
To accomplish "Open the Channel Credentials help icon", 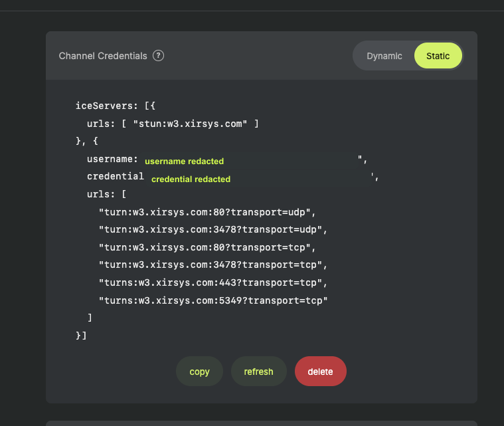I will [x=158, y=56].
